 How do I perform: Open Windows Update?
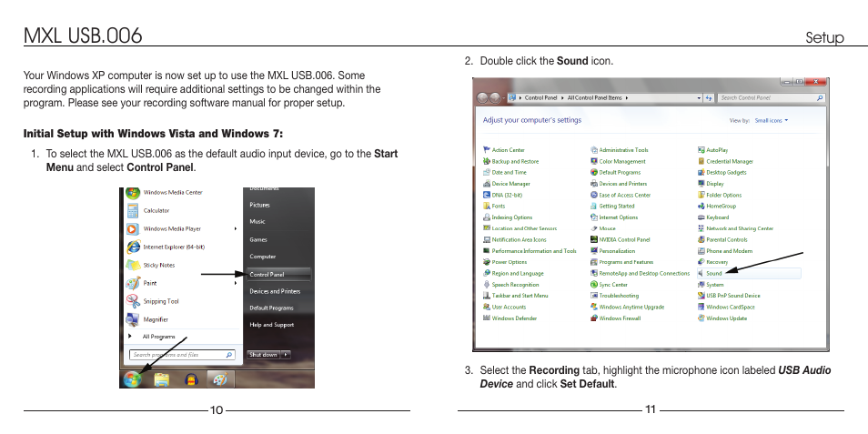(722, 318)
